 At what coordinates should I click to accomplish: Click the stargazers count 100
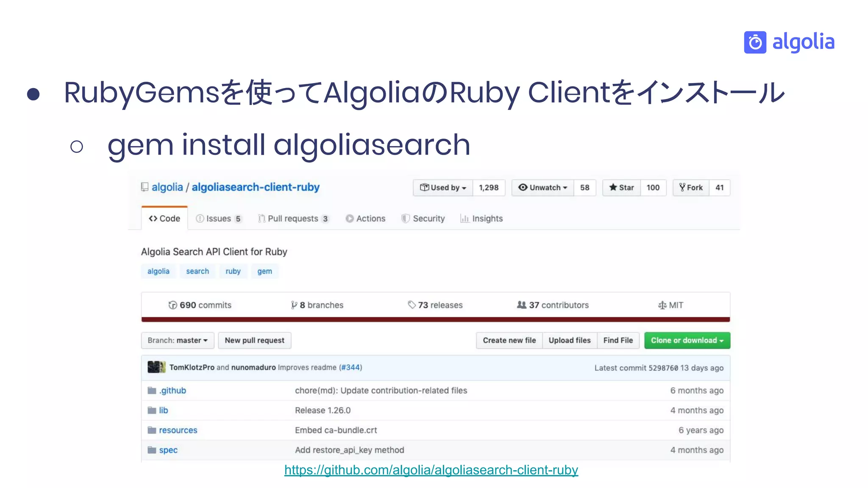pos(653,188)
